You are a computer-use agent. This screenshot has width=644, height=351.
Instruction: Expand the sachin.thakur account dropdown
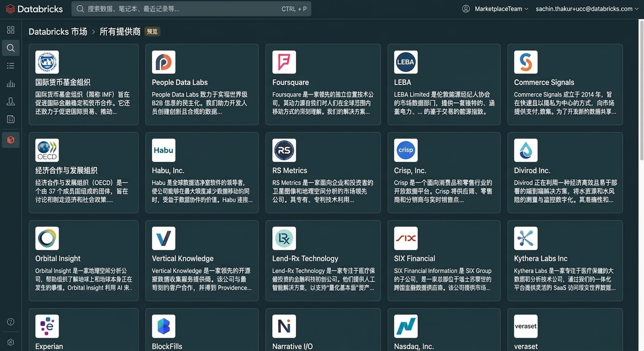click(587, 9)
